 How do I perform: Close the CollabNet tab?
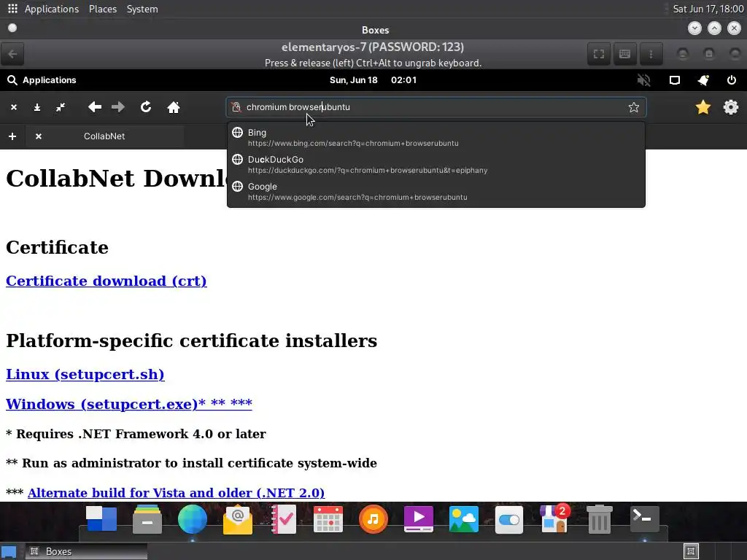[39, 136]
